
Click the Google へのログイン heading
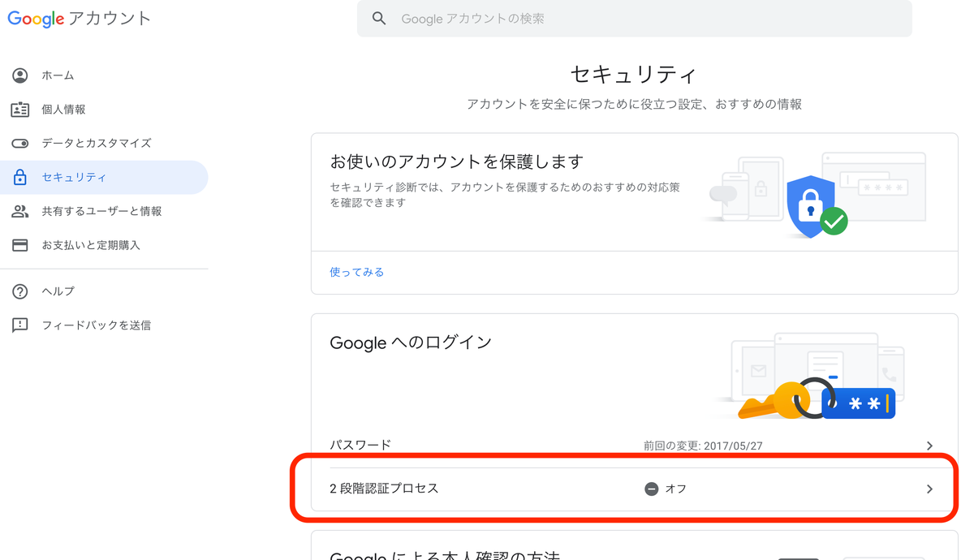(x=411, y=342)
